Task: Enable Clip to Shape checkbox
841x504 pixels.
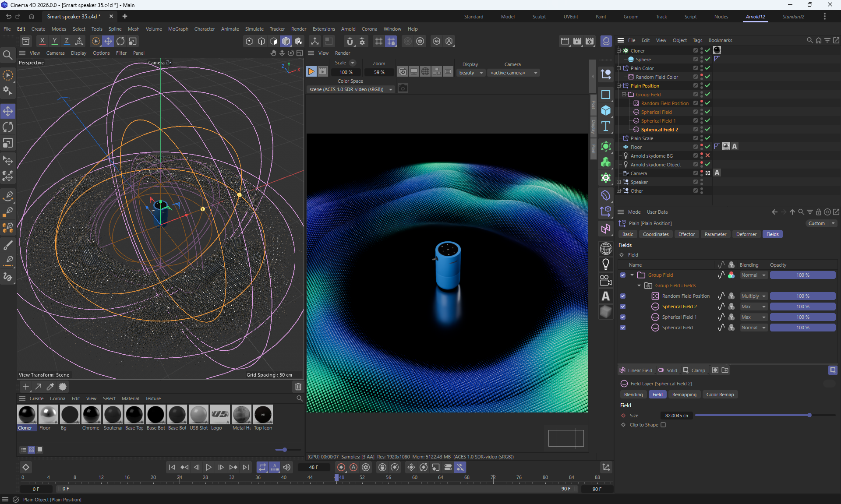Action: (663, 425)
